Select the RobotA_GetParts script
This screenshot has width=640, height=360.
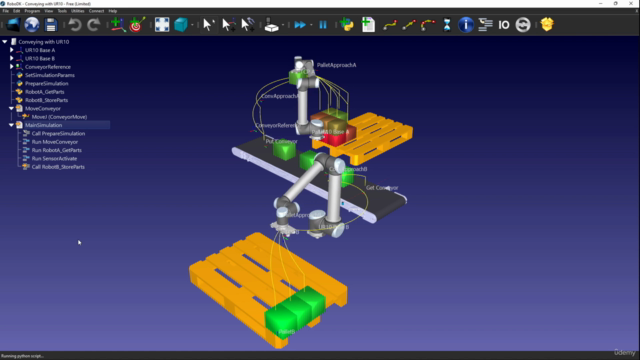tap(44, 92)
